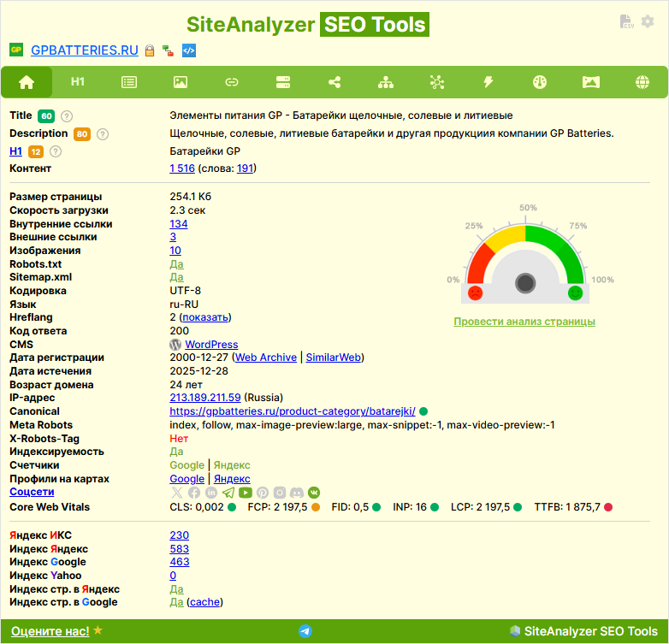
Task: Open Яндекс ИКС value 230
Action: (x=179, y=535)
